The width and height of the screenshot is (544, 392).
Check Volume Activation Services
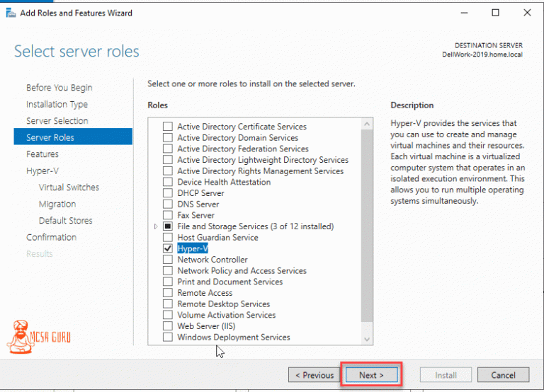pyautogui.click(x=168, y=315)
